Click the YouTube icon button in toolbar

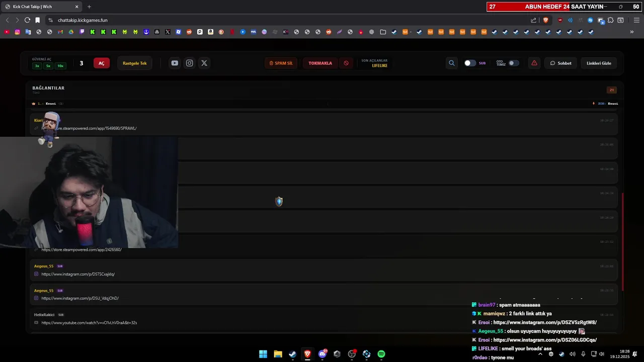coord(175,63)
